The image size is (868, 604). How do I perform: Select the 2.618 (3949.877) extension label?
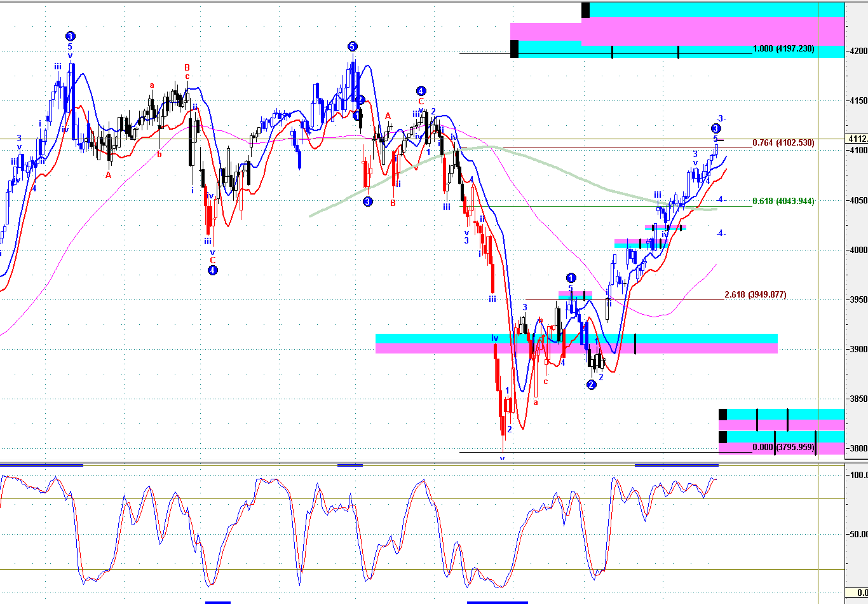point(756,295)
